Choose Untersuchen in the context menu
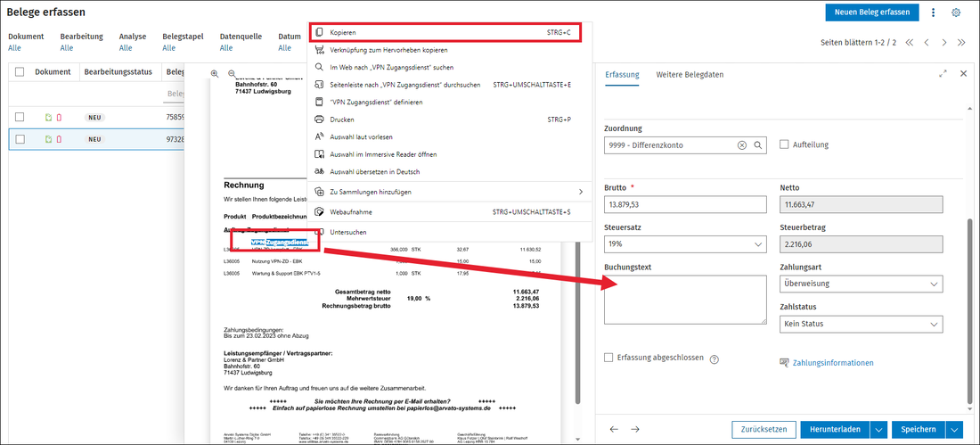Image resolution: width=980 pixels, height=445 pixels. point(450,232)
